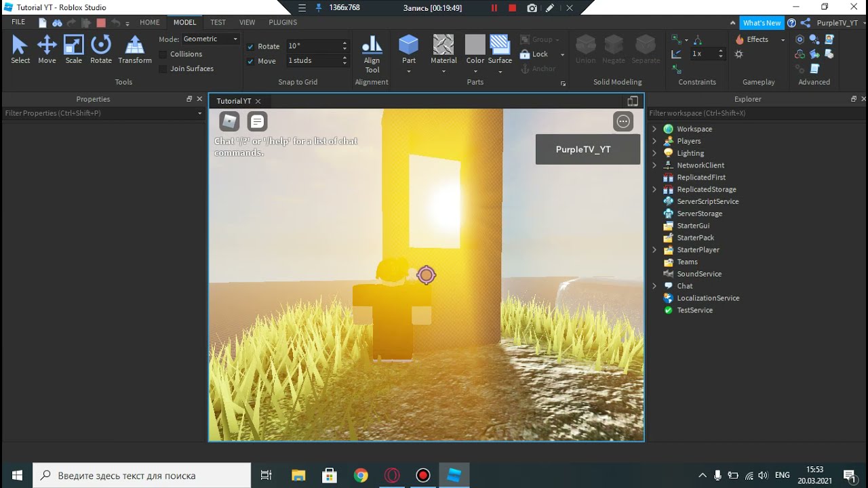Open the Mode Geometric dropdown
The image size is (868, 488).
tap(210, 39)
